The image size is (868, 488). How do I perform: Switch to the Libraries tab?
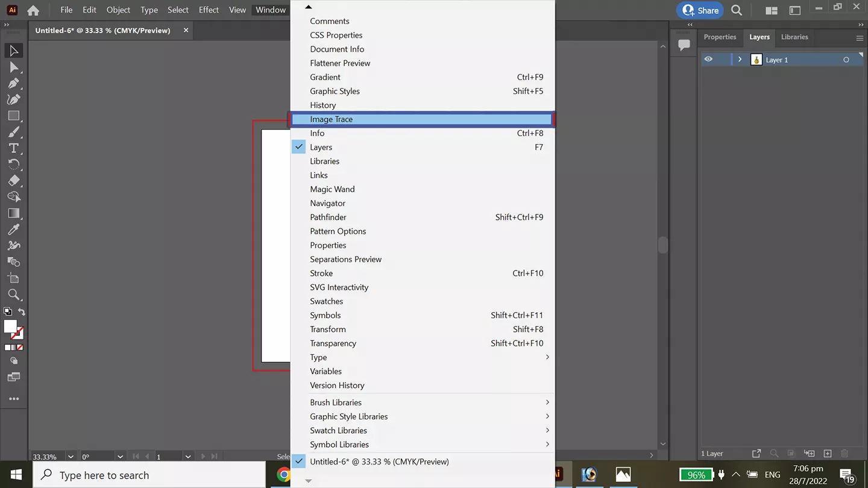point(794,37)
